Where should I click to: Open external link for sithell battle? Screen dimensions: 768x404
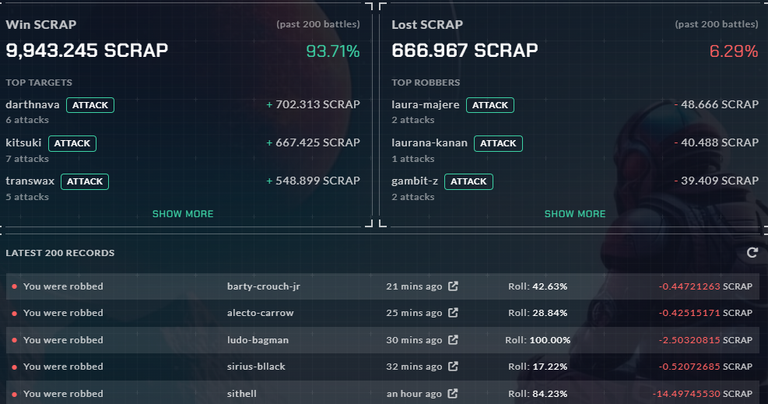(x=453, y=393)
